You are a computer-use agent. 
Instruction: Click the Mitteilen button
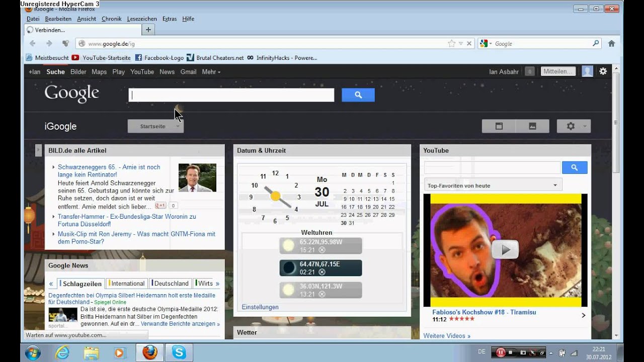click(x=558, y=71)
